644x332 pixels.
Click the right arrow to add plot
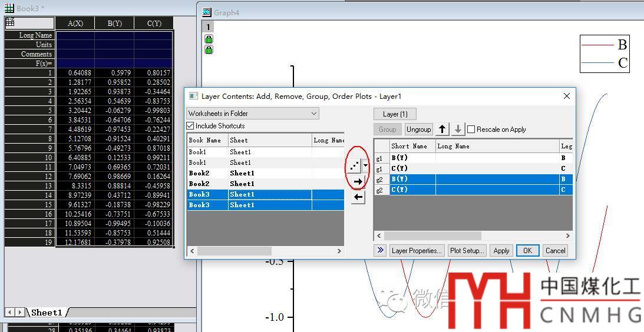click(358, 182)
